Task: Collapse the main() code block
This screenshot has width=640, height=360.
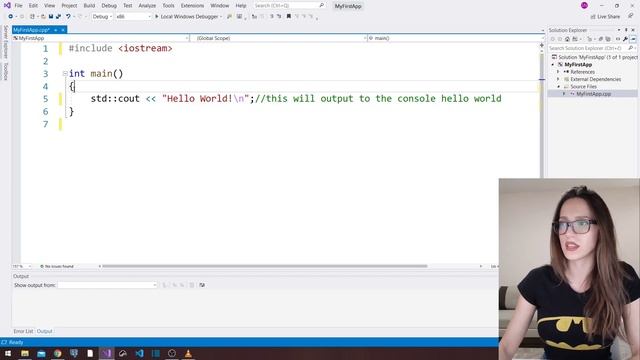Action: pyautogui.click(x=65, y=73)
